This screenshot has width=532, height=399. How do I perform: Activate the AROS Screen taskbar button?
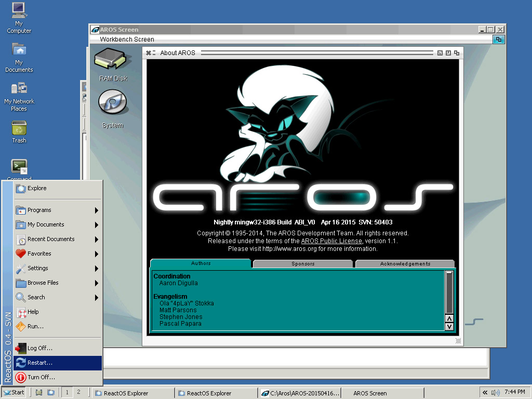tap(382, 393)
